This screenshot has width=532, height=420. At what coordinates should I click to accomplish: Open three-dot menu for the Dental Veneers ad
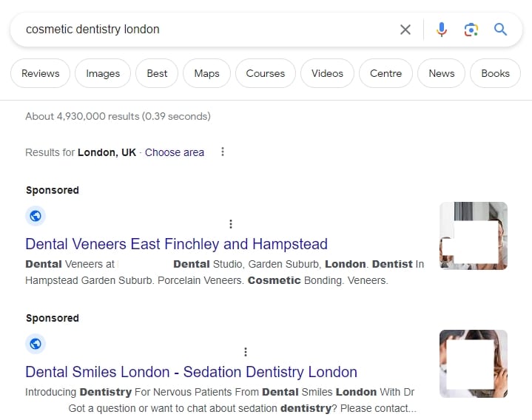pos(231,224)
